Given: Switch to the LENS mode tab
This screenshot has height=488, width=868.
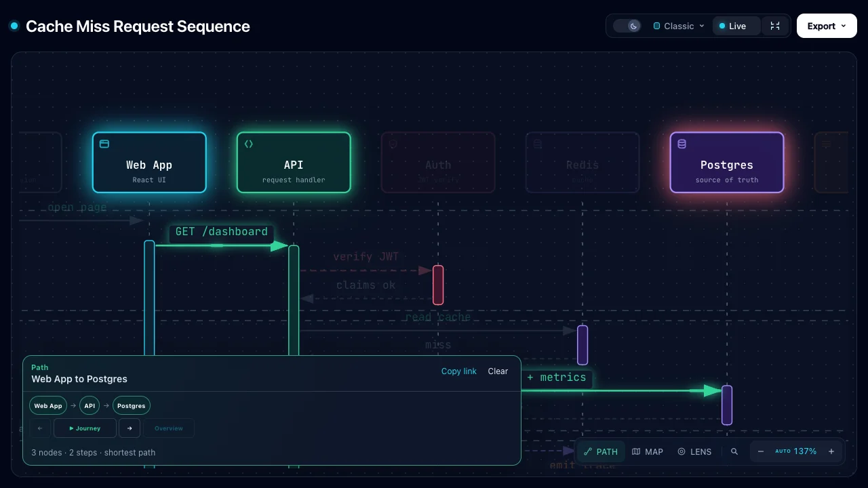Looking at the screenshot, I should pos(694,451).
